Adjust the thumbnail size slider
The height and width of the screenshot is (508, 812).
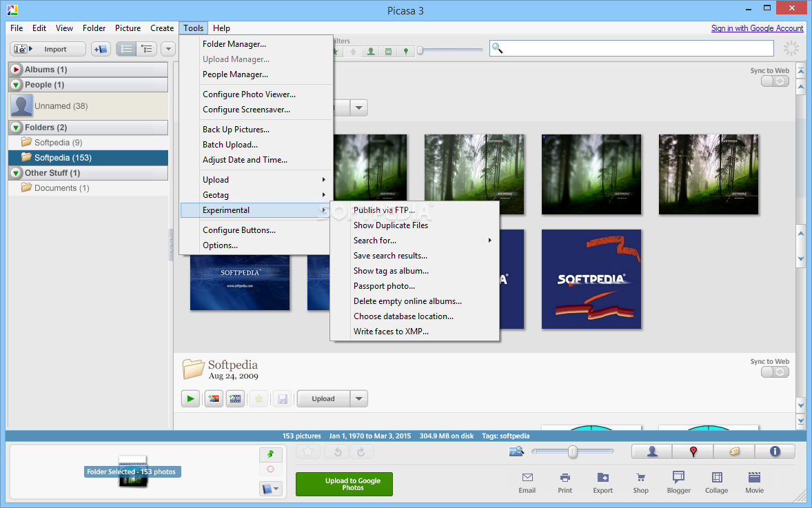(x=572, y=451)
